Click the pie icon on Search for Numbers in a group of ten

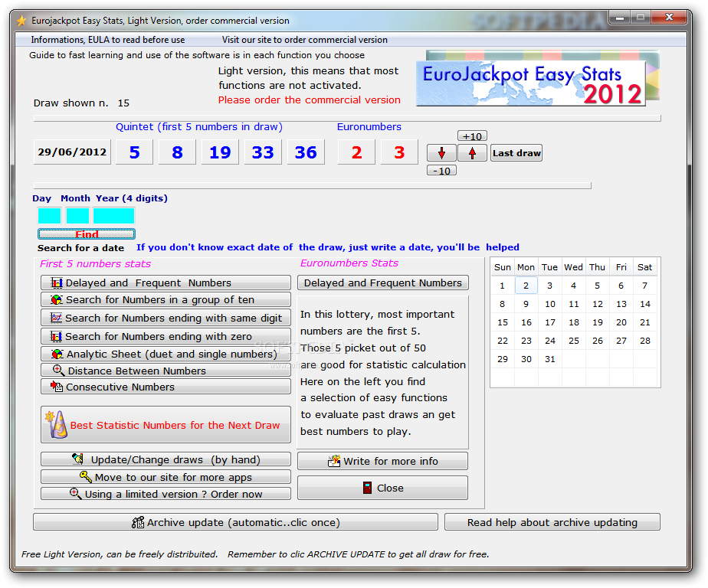[57, 299]
